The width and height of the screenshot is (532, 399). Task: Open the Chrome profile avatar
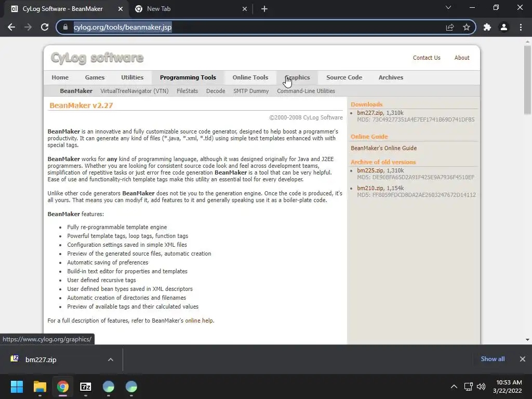[x=504, y=27]
